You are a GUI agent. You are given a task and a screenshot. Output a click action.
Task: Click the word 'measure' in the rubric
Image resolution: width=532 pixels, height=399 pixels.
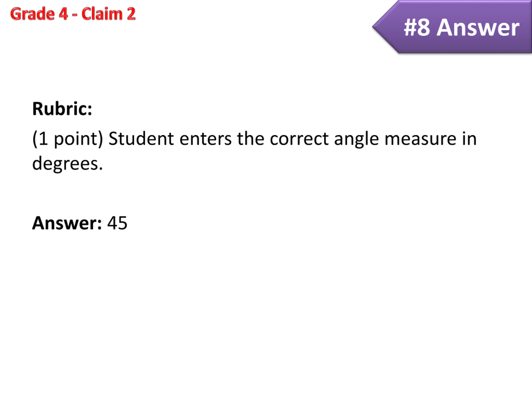[420, 139]
